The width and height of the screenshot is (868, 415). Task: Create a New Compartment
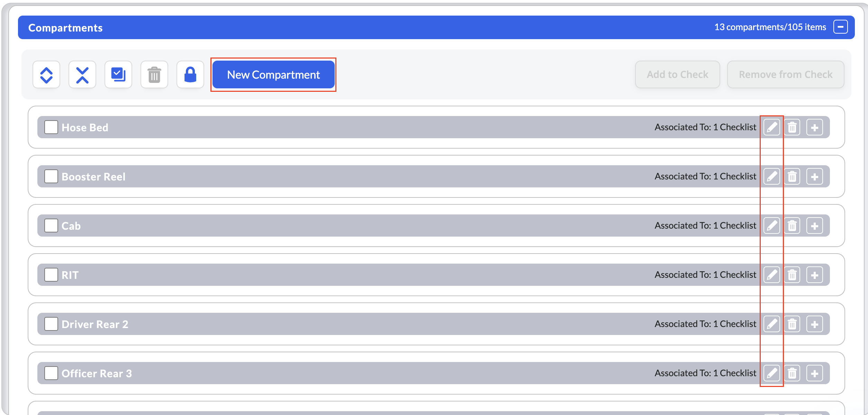coord(273,75)
